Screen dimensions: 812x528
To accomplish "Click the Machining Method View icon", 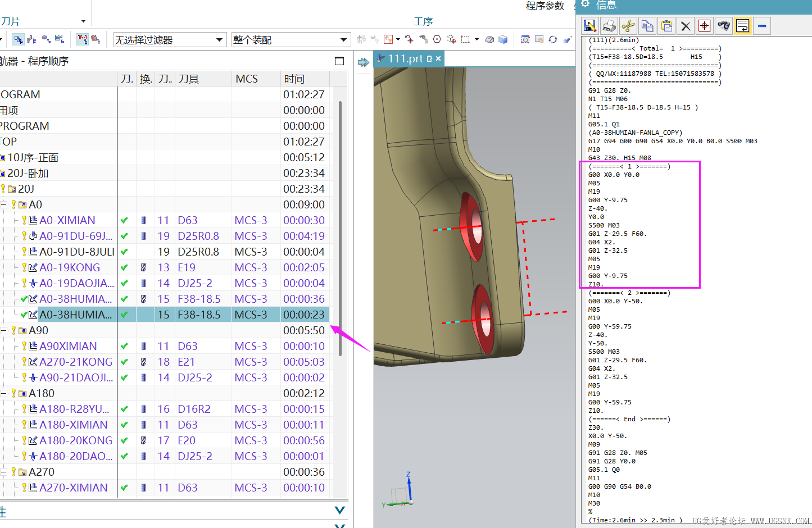I will point(60,39).
